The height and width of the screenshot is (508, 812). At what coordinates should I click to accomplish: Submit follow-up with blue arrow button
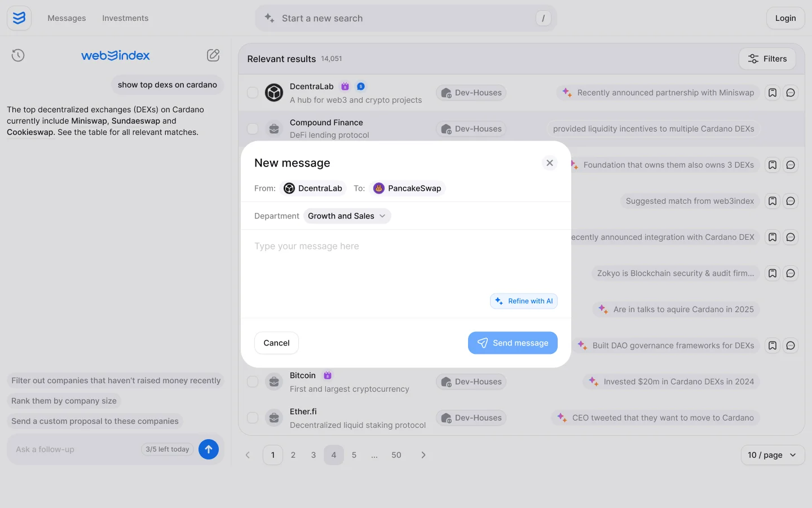click(209, 449)
